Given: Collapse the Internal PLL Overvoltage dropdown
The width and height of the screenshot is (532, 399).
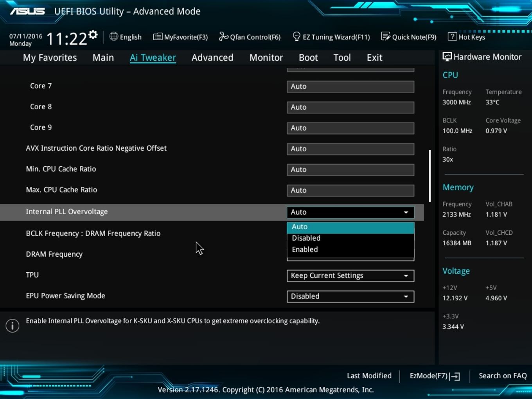Looking at the screenshot, I should coord(350,212).
